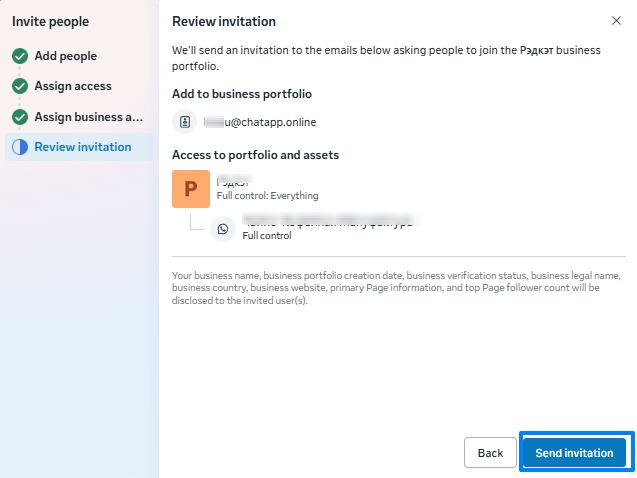Switch to the Assign business a... step
The image size is (637, 478).
[88, 117]
